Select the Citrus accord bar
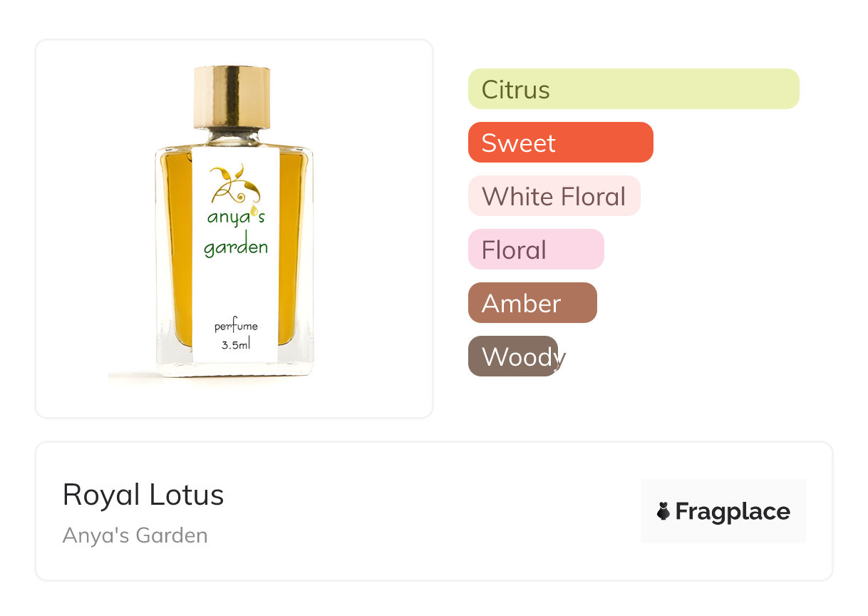The width and height of the screenshot is (868, 616). 634,89
